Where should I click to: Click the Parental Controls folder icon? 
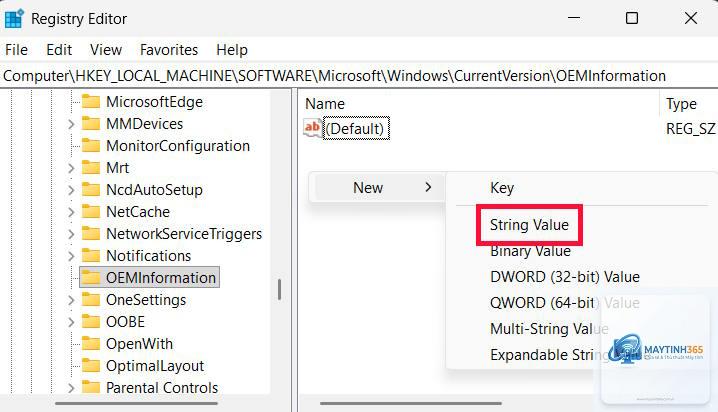tap(91, 388)
